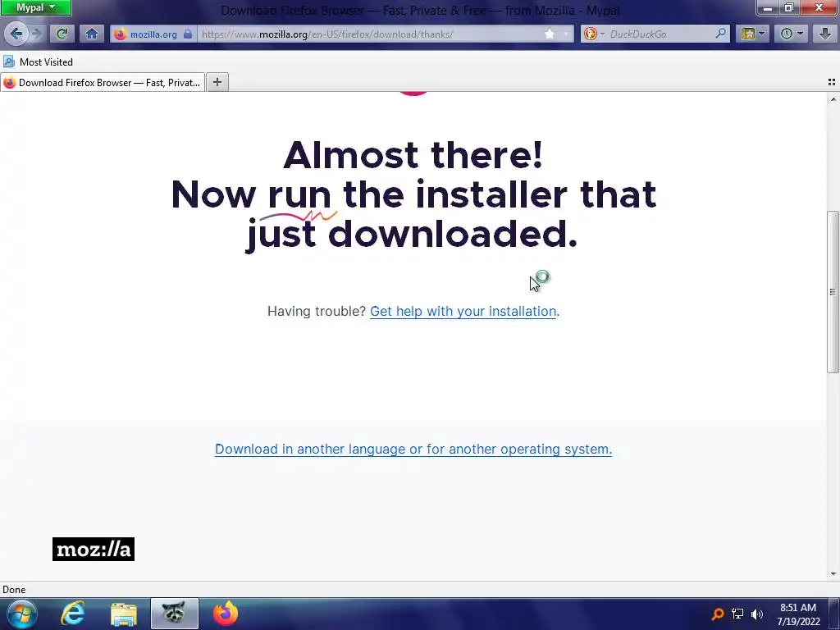Expand the bookmarks button dropdown arrow
Screen dimensions: 840x630
point(762,34)
